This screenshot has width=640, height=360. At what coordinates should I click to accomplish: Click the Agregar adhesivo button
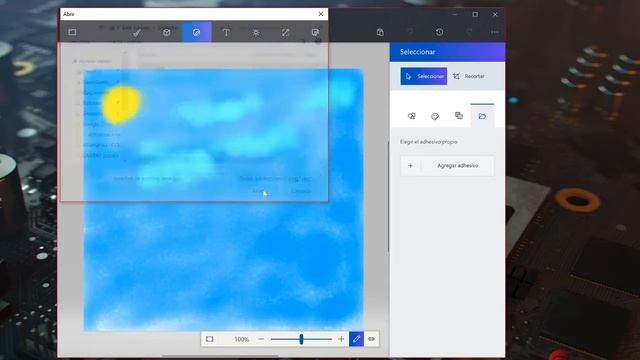coord(447,166)
